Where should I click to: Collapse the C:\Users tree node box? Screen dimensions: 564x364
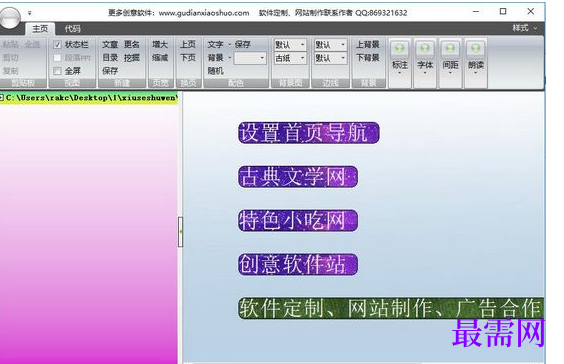[x=1, y=97]
